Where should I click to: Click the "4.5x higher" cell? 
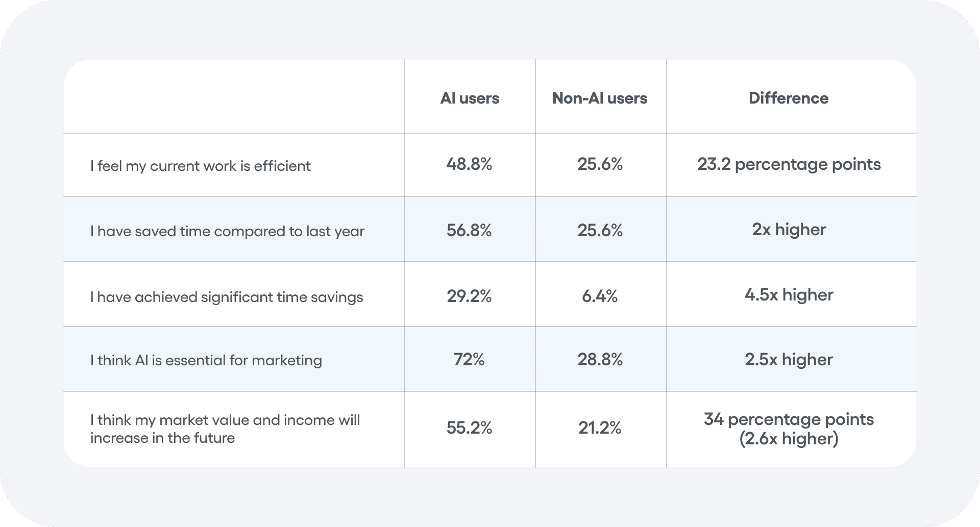pos(789,295)
